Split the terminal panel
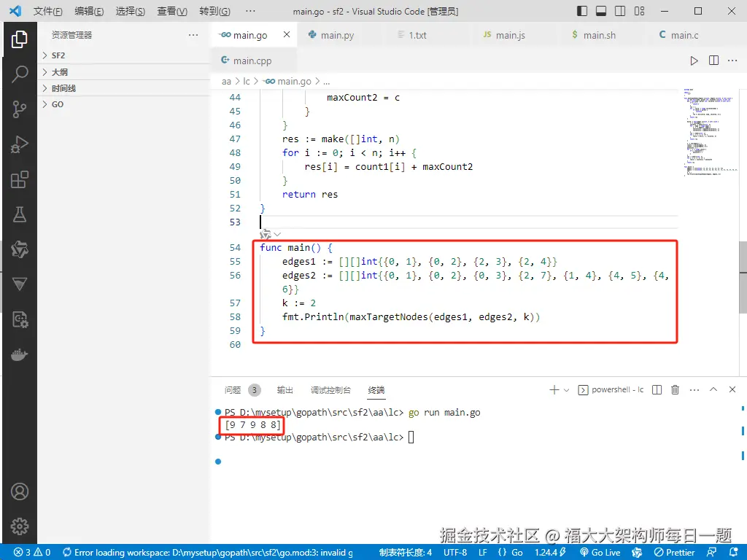747x560 pixels. coord(657,389)
